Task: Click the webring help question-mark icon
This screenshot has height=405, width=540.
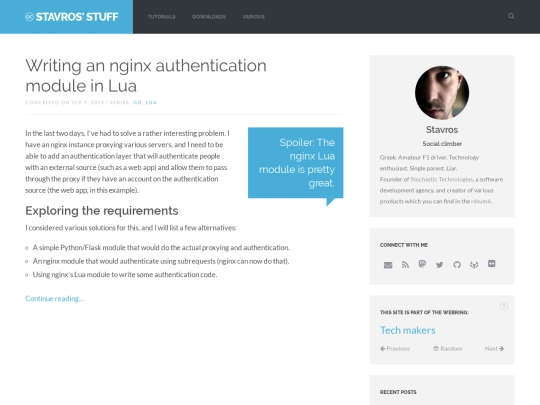Action: click(503, 306)
